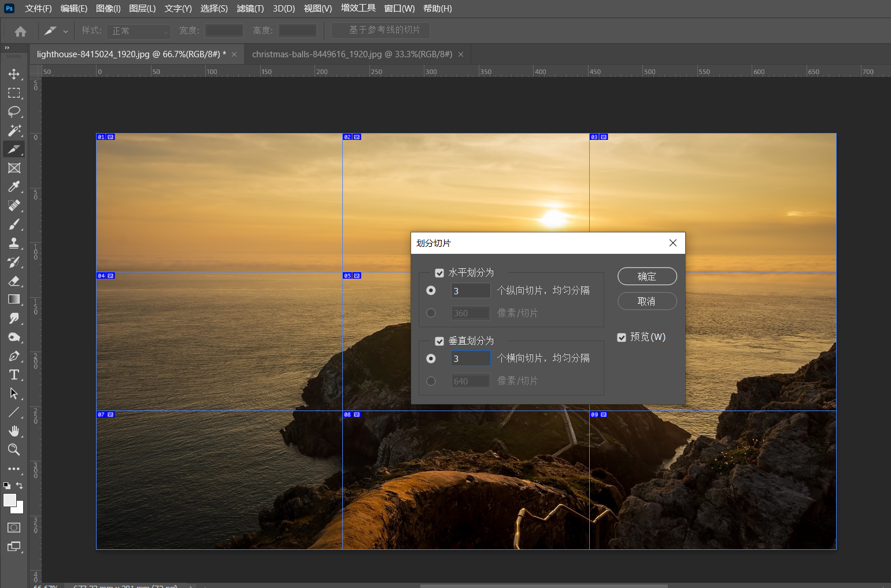Viewport: 891px width, 588px height.
Task: Click the slice 01 badge on canvas
Action: [106, 137]
